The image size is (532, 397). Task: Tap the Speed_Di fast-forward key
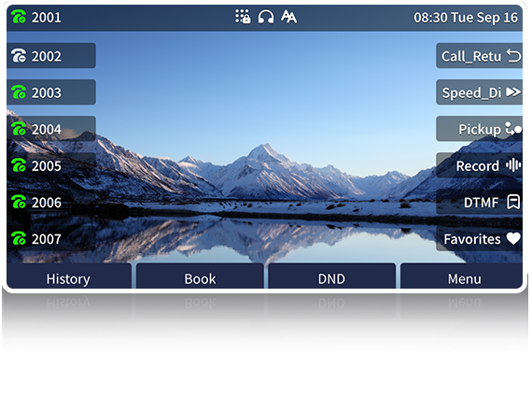479,92
